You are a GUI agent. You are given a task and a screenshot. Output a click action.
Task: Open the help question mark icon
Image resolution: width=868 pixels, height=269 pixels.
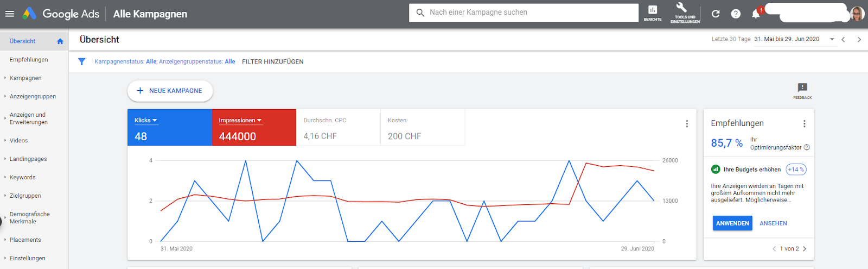click(736, 14)
